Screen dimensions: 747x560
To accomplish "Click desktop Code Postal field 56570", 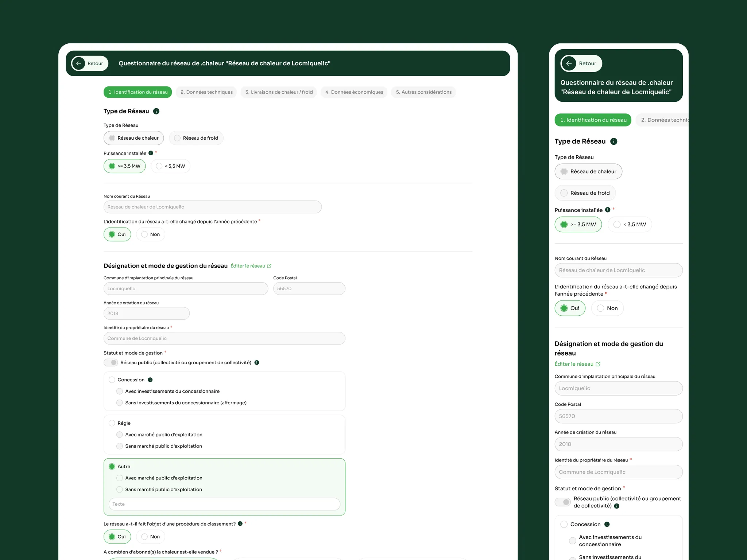I will click(x=309, y=288).
